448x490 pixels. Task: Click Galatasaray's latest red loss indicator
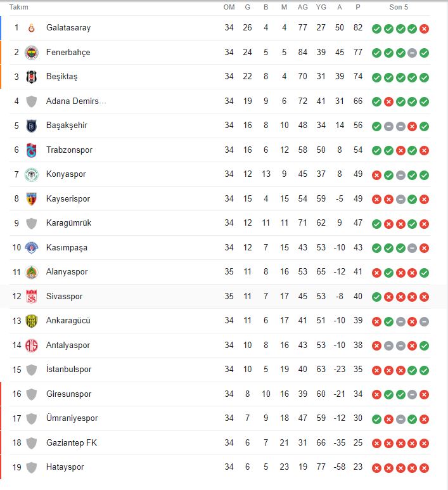tap(425, 29)
